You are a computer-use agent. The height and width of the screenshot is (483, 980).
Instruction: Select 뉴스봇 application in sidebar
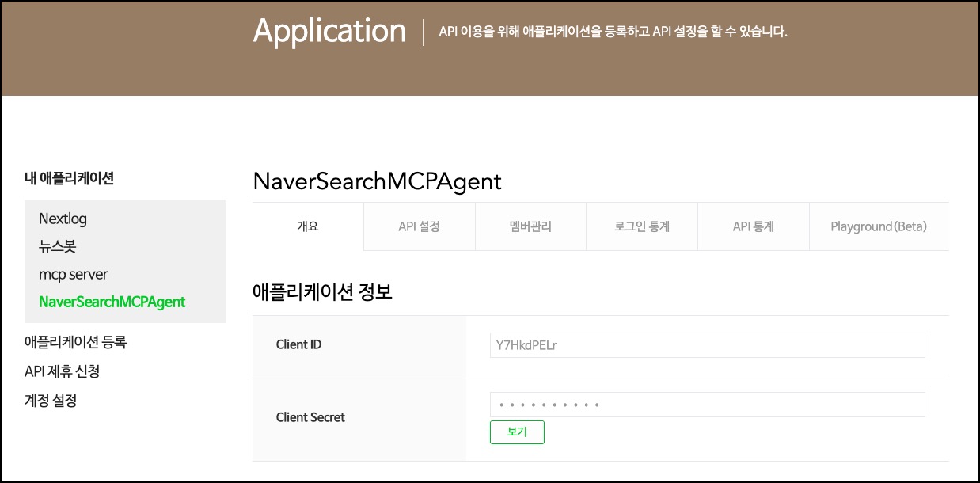[x=57, y=246]
